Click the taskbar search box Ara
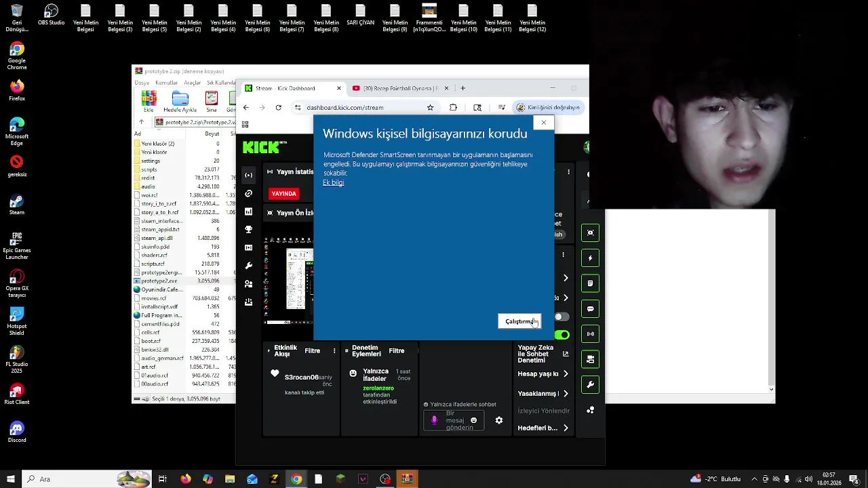Screen dimensions: 868x488 (x=86, y=479)
